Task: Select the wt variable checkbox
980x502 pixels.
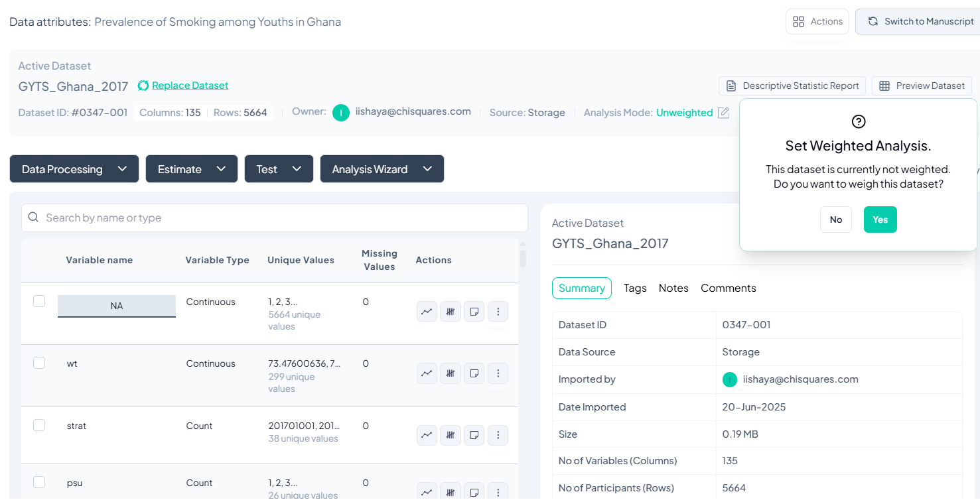Action: pos(39,363)
